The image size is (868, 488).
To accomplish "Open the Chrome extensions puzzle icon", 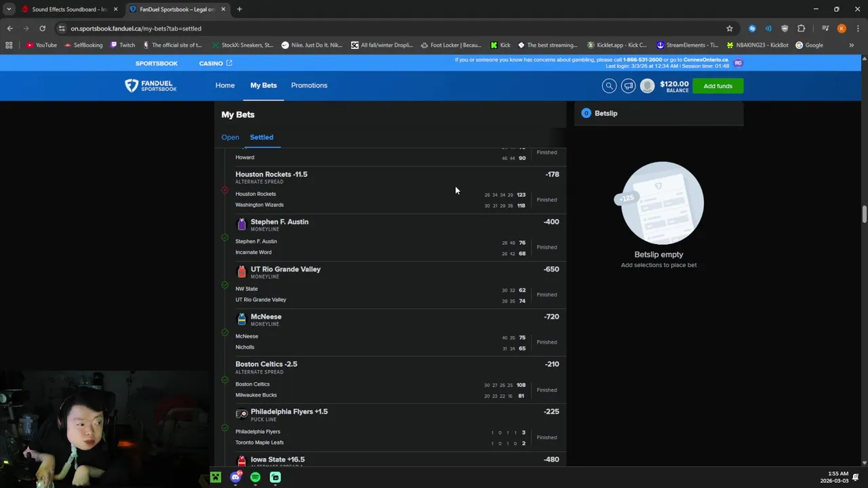I will [801, 28].
